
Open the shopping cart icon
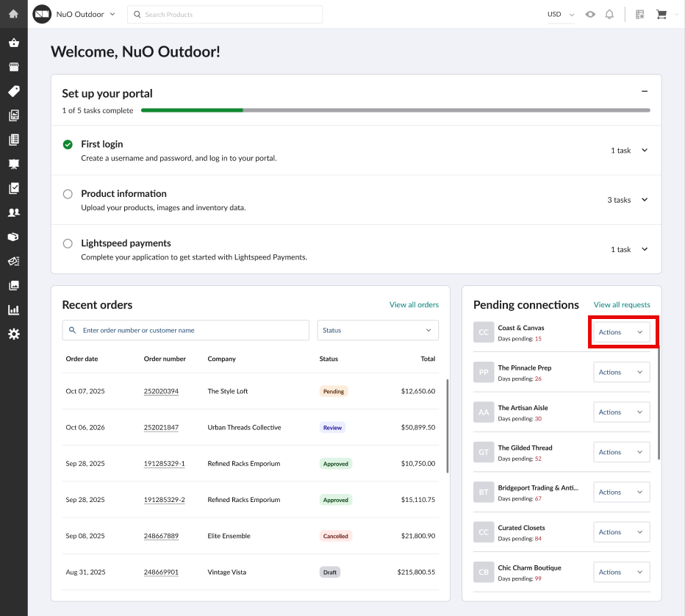pos(661,15)
